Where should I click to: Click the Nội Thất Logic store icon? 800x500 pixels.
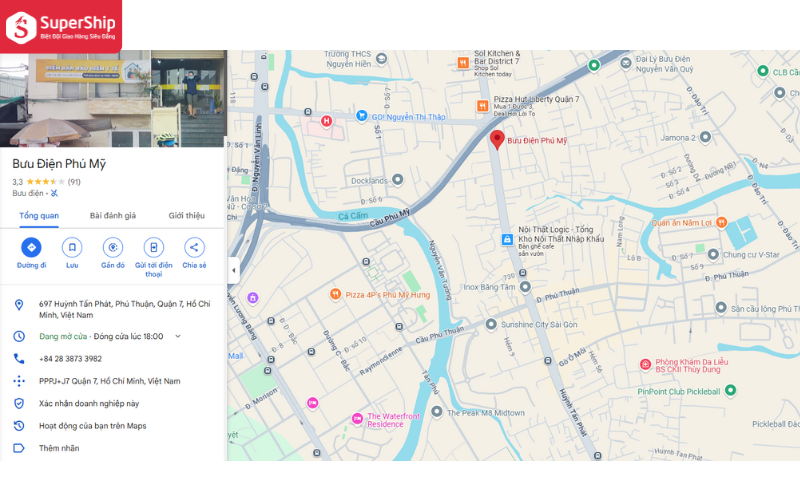tap(507, 239)
